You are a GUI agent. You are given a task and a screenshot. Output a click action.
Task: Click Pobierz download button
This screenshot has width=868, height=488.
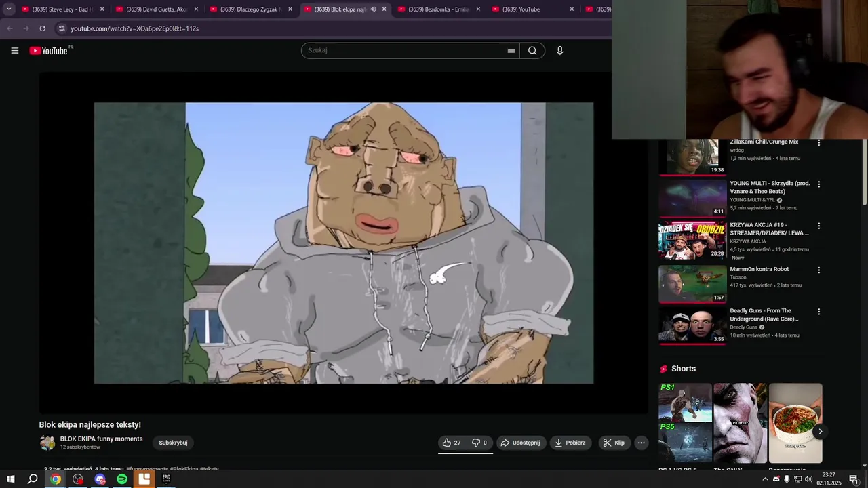click(570, 443)
